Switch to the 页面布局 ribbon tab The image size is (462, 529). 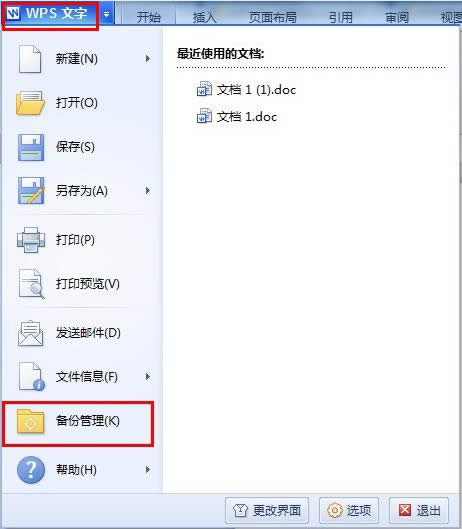[272, 17]
